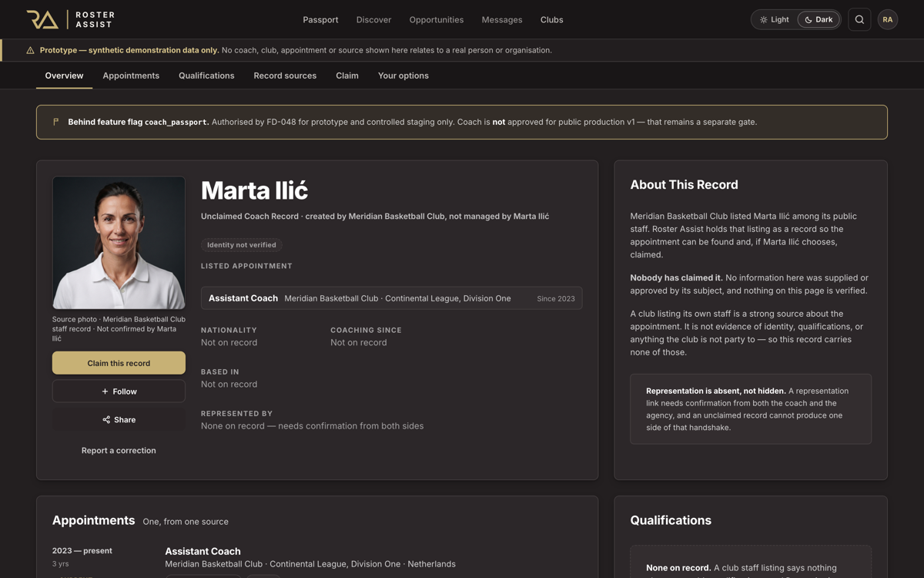Click the About This Record heading
This screenshot has height=578, width=924.
pyautogui.click(x=684, y=185)
